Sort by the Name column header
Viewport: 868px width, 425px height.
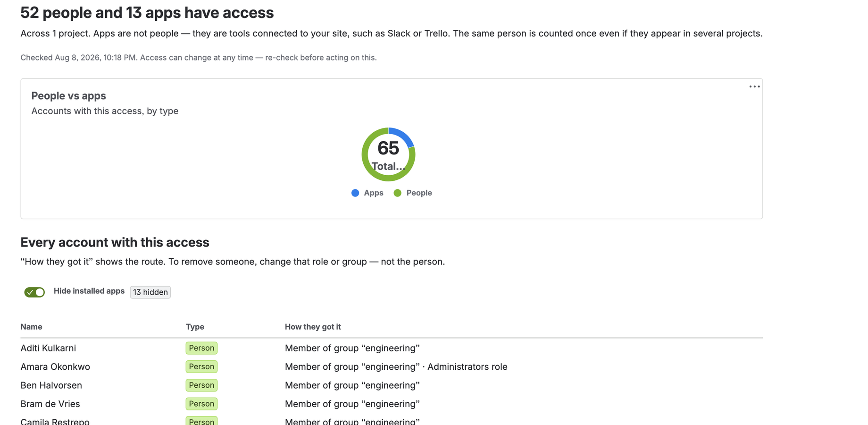(31, 327)
